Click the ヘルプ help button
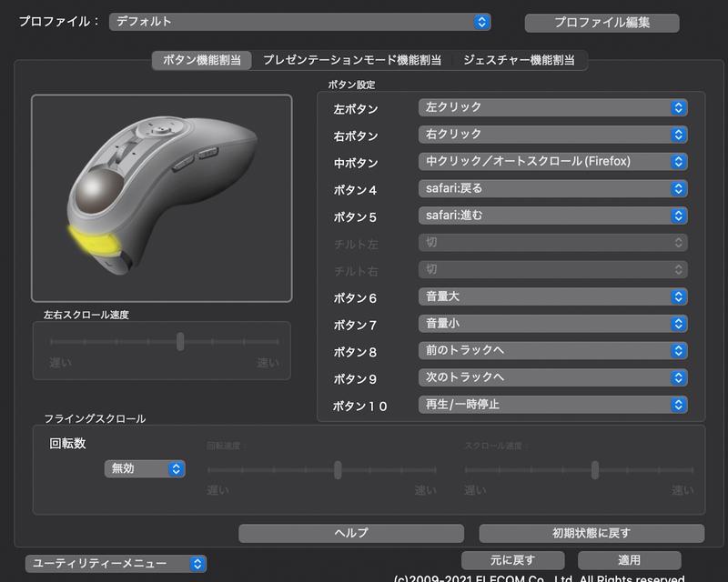 pyautogui.click(x=351, y=532)
